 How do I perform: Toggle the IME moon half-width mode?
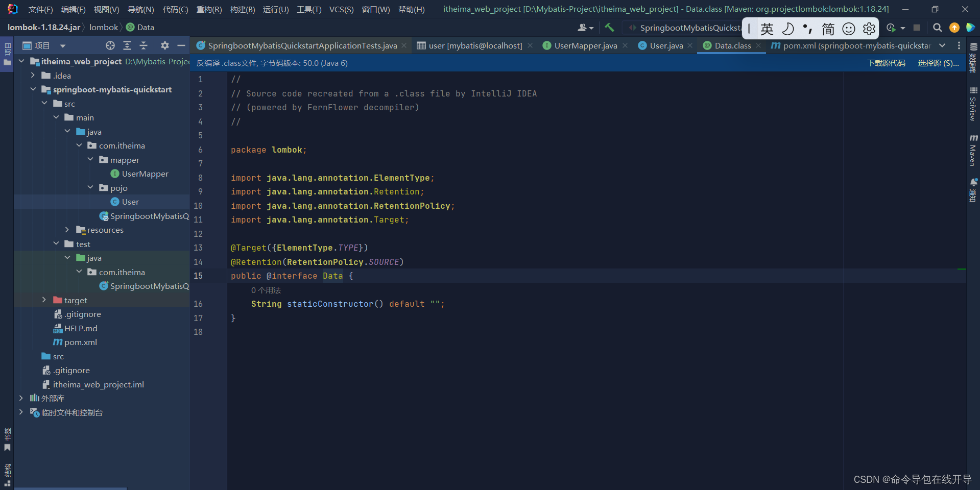coord(788,29)
